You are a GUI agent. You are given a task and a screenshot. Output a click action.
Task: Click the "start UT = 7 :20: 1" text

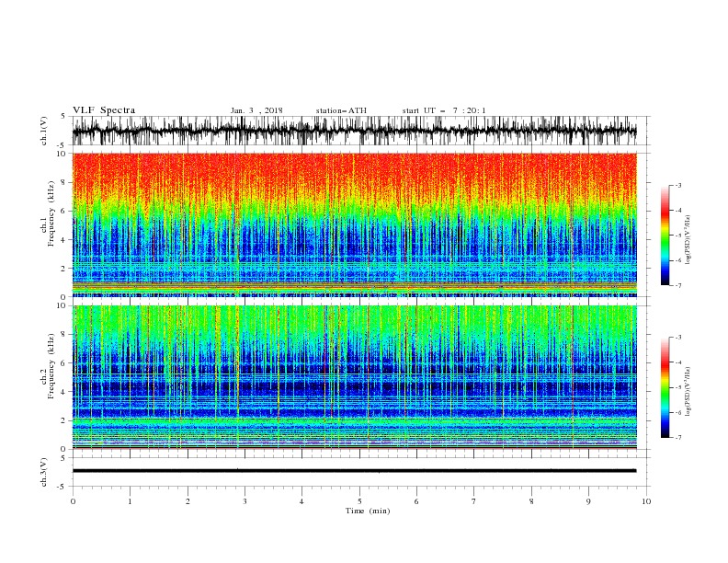pyautogui.click(x=444, y=110)
